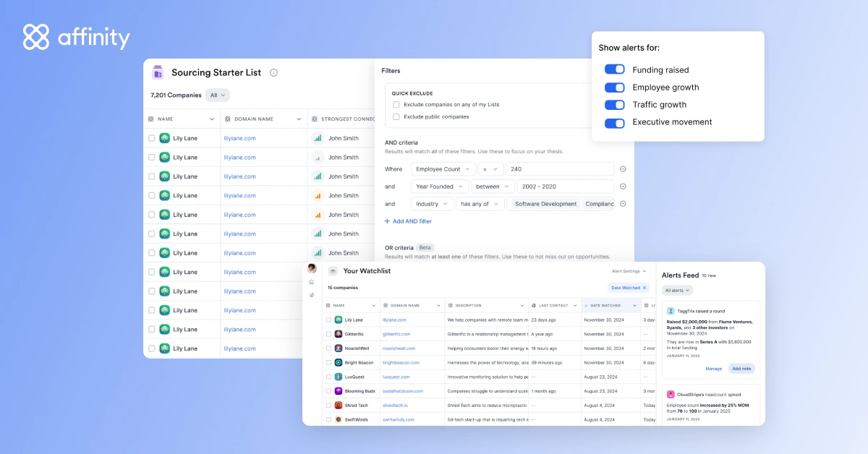Open the user avatar in Watchlist sidebar
Viewport: 868px width, 454px height.
pos(312,268)
